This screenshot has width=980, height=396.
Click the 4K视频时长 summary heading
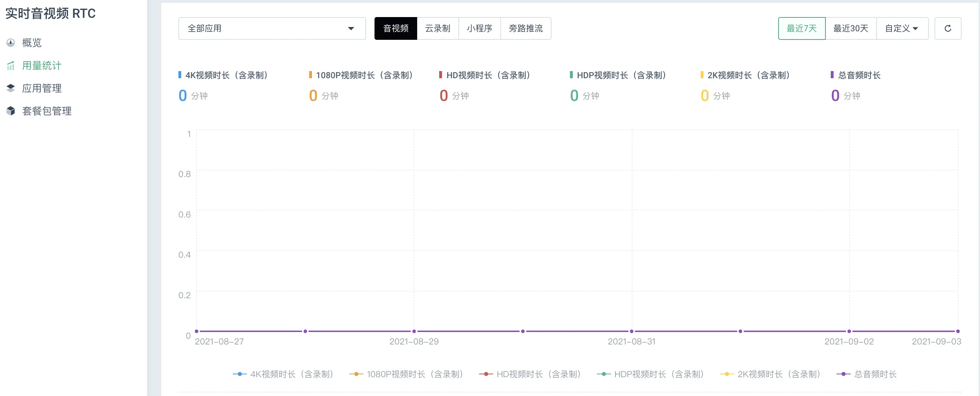tap(227, 75)
